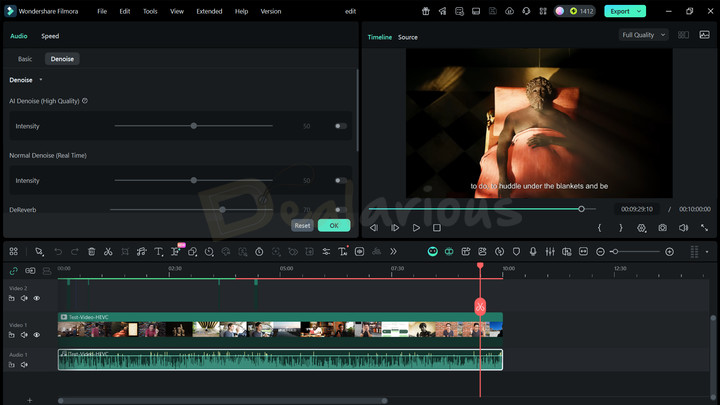
Task: Open the audio mixer icon
Action: point(549,252)
